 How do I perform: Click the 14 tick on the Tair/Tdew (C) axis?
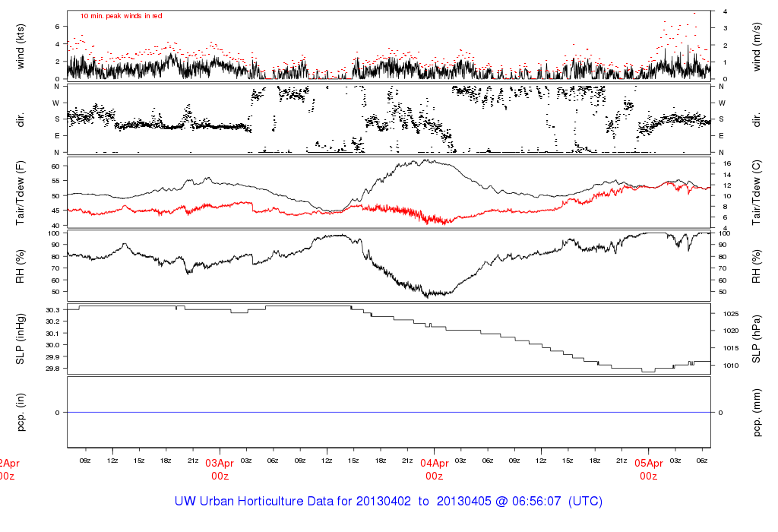pos(727,176)
